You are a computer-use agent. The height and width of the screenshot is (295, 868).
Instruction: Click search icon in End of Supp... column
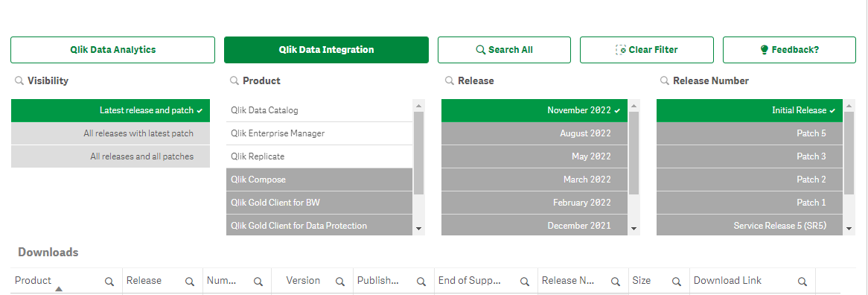tap(525, 282)
